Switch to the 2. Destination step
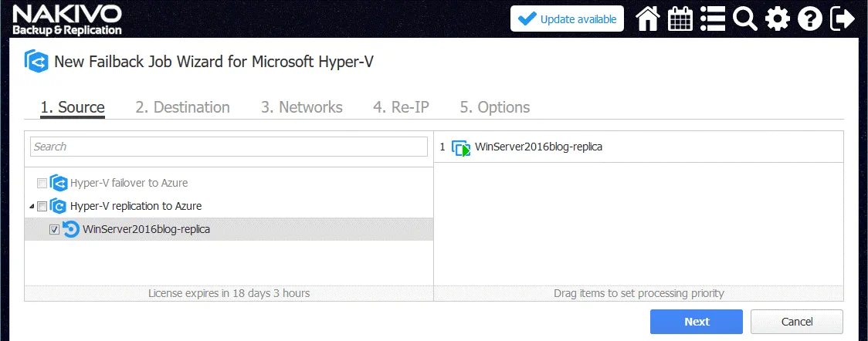The height and width of the screenshot is (341, 868). [x=182, y=107]
